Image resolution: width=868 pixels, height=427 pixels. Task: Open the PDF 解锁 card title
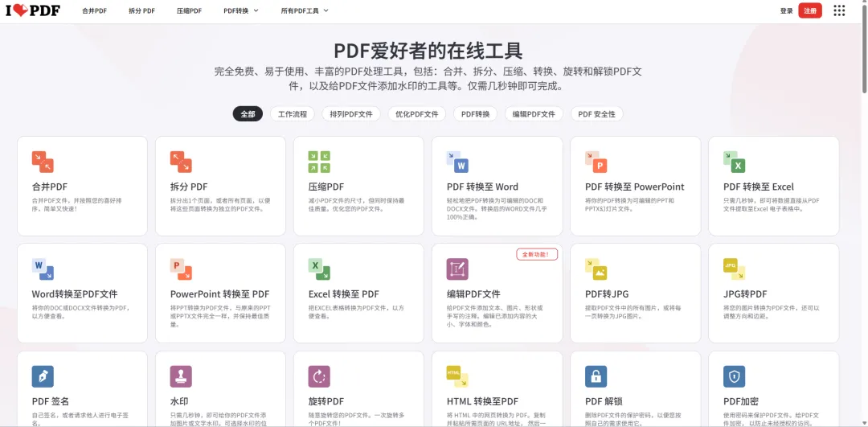604,401
